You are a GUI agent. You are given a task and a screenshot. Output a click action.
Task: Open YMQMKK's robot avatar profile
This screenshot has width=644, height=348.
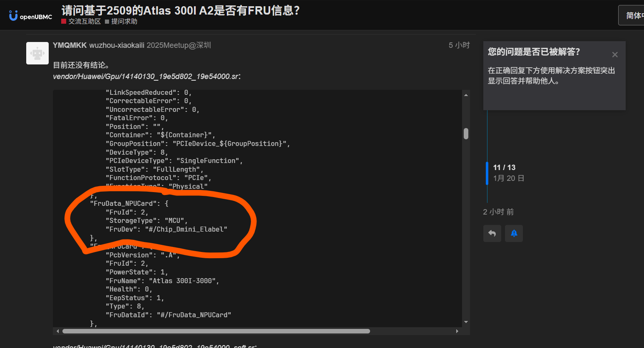(x=37, y=53)
